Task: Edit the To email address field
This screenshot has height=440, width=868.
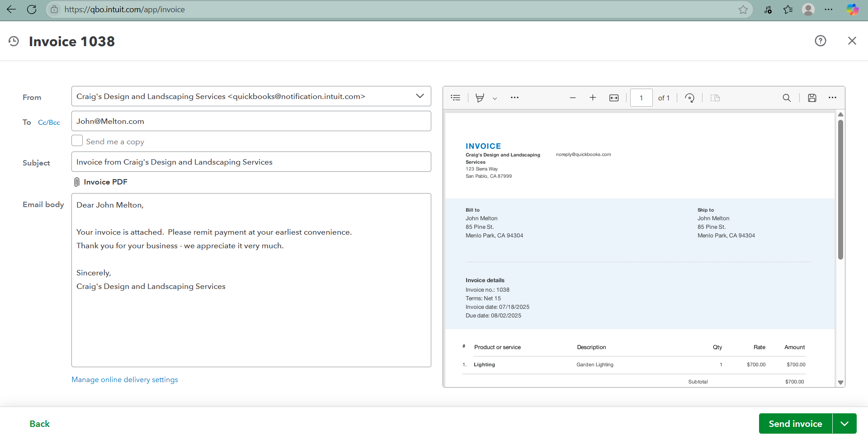Action: [x=251, y=121]
